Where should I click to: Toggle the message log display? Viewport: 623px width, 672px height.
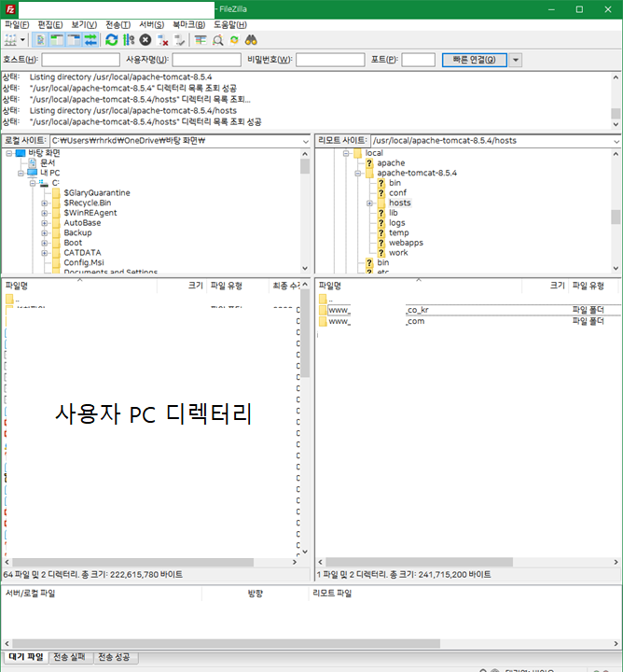coord(41,40)
